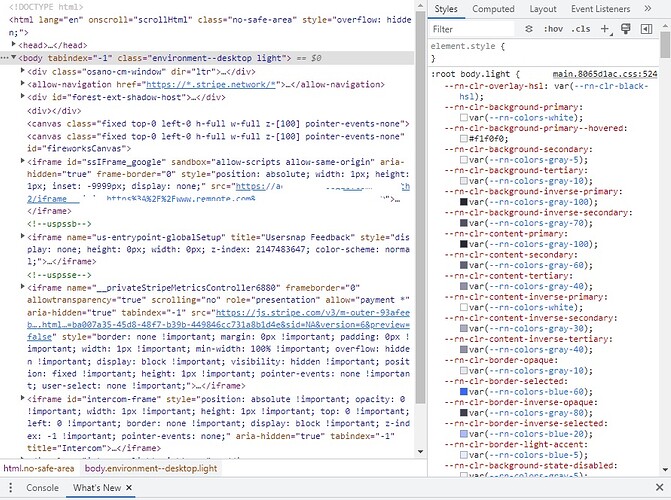Collapse the body element node
Viewport: 671px width, 500px height.
pos(14,57)
